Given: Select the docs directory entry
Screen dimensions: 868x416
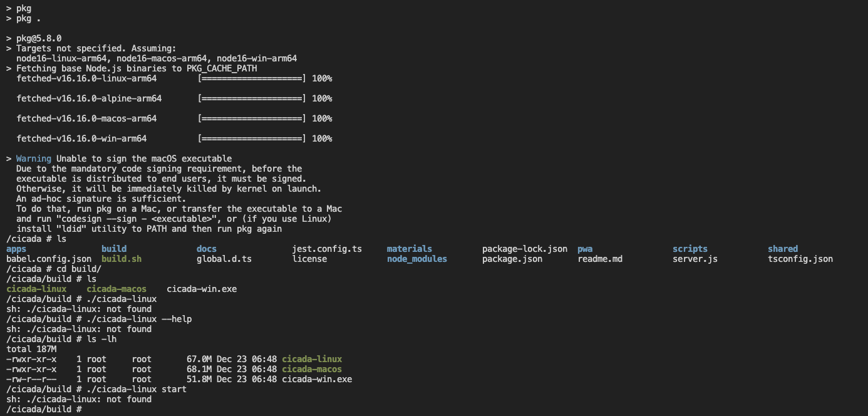Looking at the screenshot, I should click(x=207, y=248).
